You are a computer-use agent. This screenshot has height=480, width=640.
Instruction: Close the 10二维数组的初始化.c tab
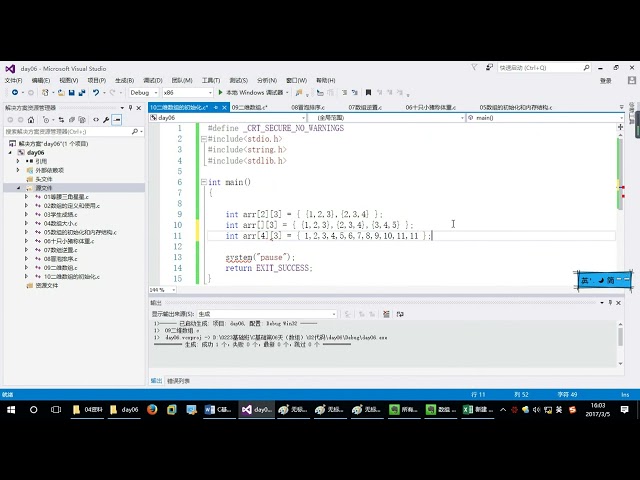[x=224, y=108]
